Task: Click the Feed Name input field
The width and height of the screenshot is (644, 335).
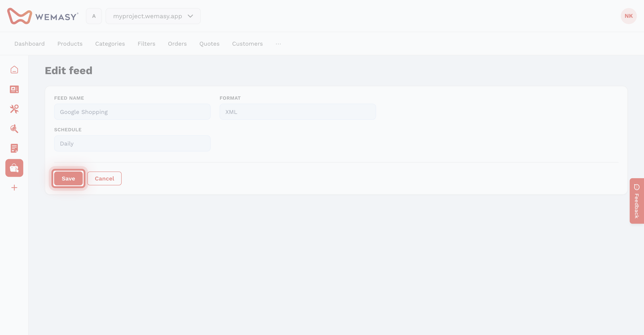Action: pos(132,112)
